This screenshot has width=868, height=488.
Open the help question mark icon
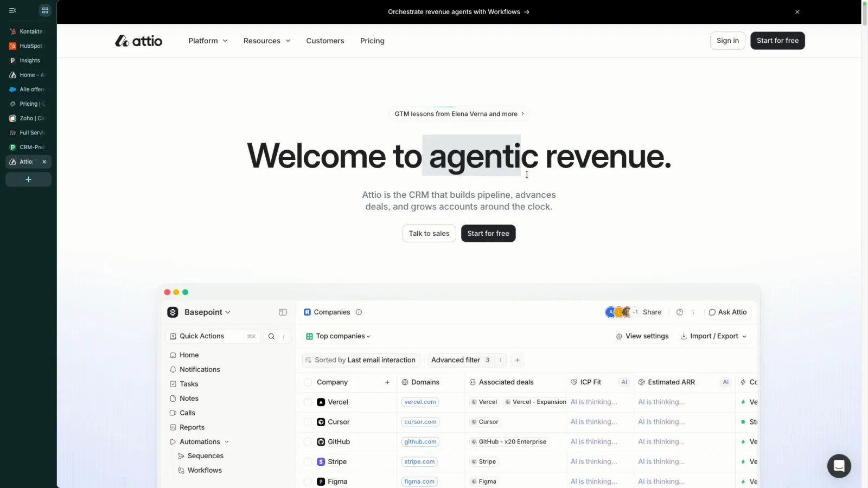[680, 312]
